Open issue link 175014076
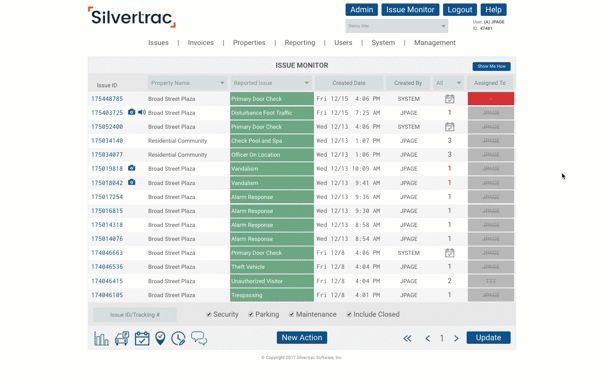The height and width of the screenshot is (384, 608). [107, 239]
